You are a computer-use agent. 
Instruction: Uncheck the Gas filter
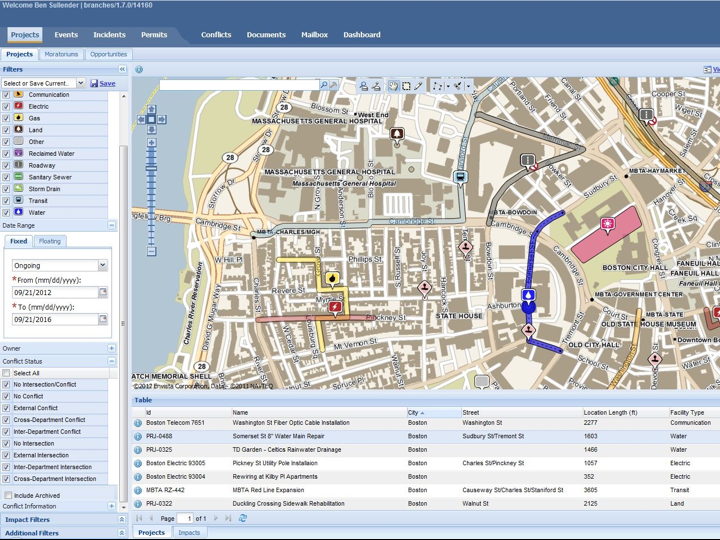(6, 118)
